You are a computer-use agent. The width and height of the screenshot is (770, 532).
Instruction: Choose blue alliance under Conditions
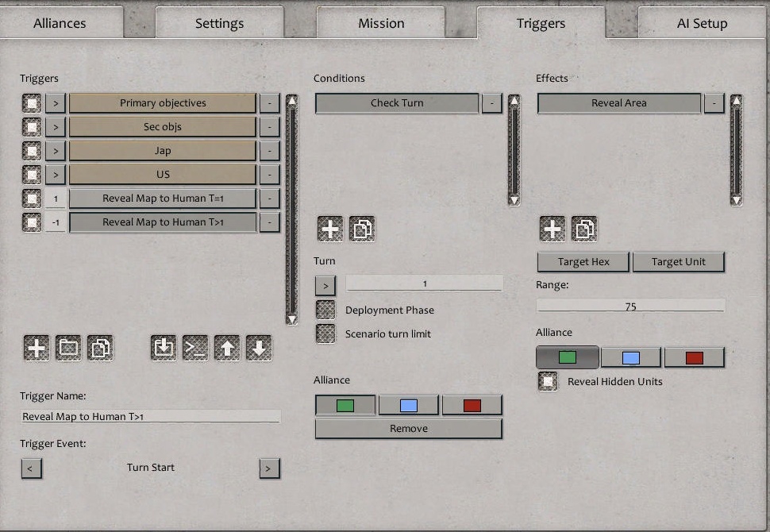click(409, 405)
